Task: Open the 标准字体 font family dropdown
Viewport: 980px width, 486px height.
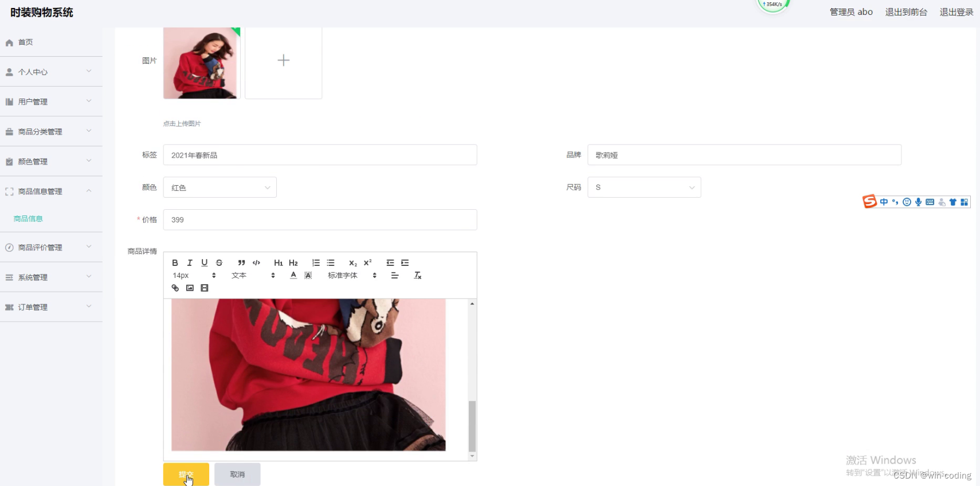Action: coord(352,275)
